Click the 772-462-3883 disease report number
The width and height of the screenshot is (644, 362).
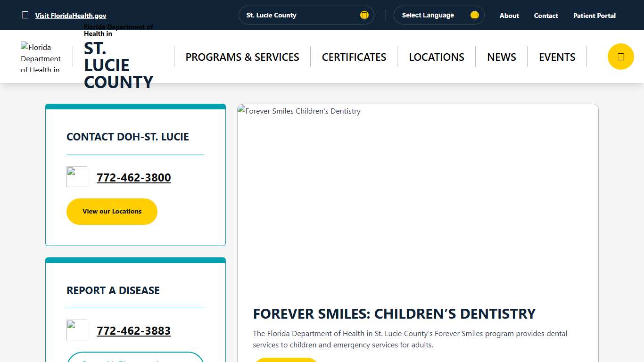click(x=134, y=331)
